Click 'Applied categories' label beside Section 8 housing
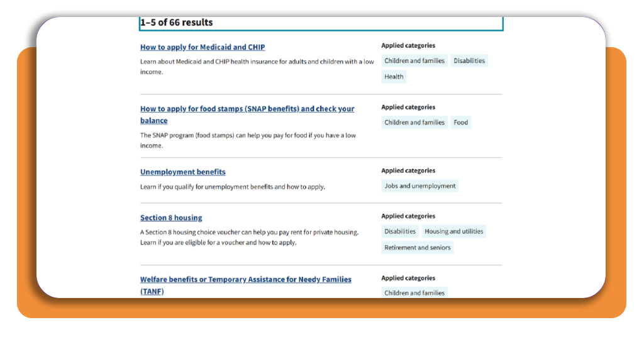Viewport: 644px width, 337px height. 408,216
